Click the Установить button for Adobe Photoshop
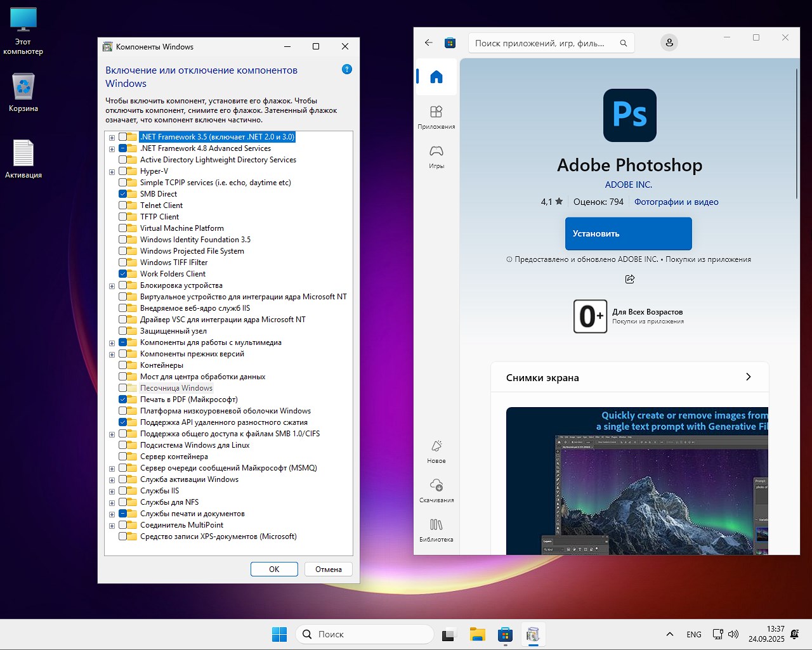This screenshot has width=812, height=650. (628, 233)
